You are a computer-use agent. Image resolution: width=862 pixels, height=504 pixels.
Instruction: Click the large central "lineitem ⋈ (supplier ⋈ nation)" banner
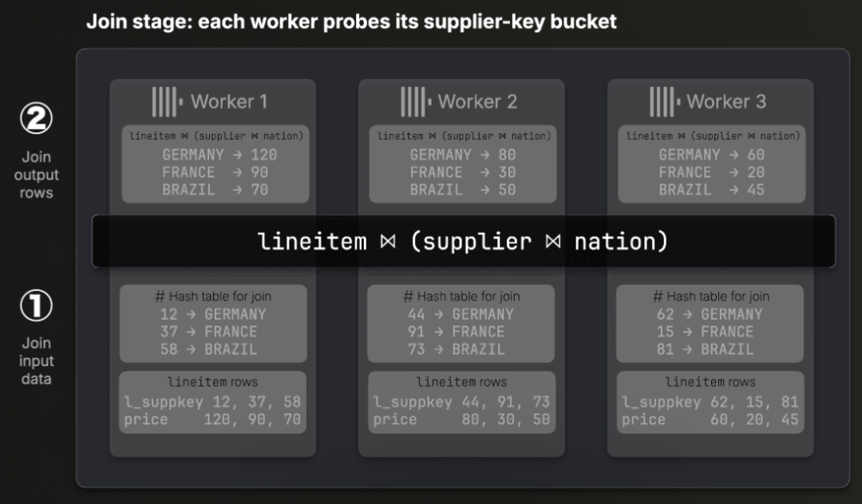coord(464,241)
